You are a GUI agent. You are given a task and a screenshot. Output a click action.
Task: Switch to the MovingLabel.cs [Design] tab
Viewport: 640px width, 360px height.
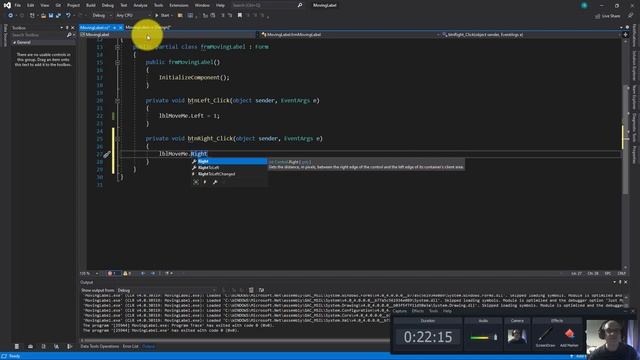point(148,27)
